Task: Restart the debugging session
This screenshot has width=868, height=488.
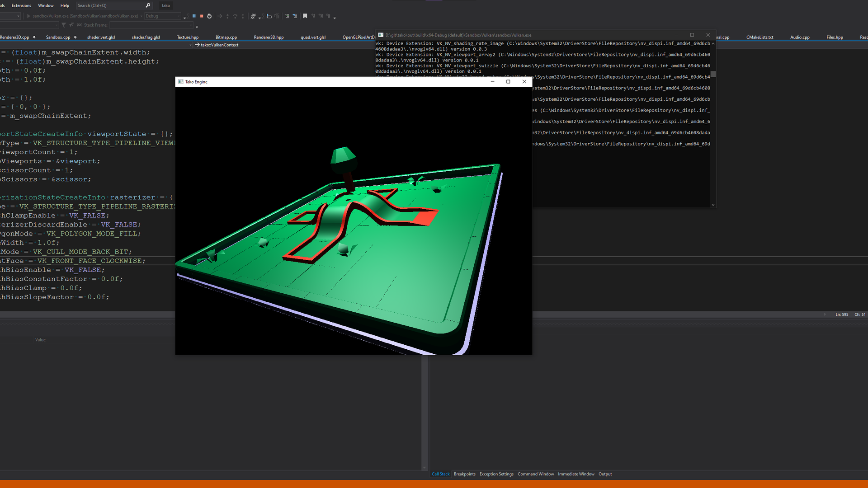Action: (209, 16)
